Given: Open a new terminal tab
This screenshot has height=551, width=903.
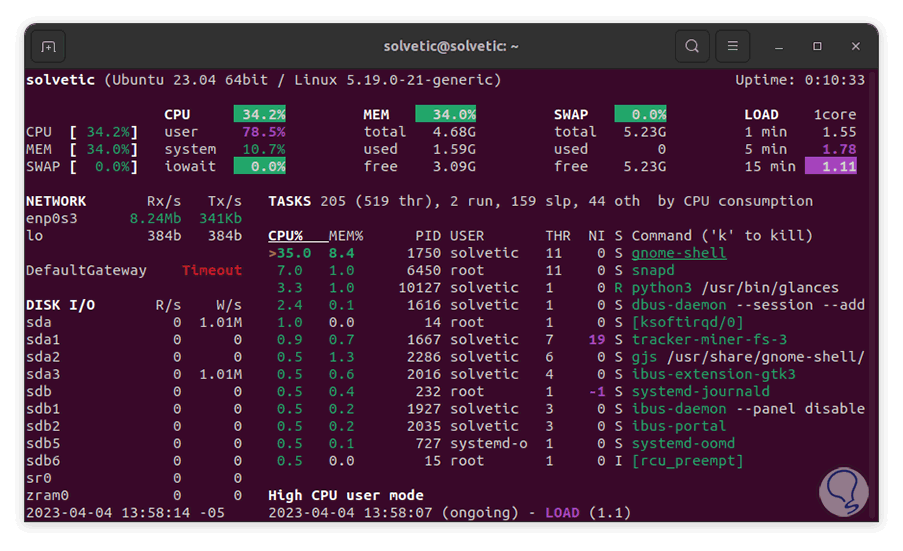Looking at the screenshot, I should 48,46.
